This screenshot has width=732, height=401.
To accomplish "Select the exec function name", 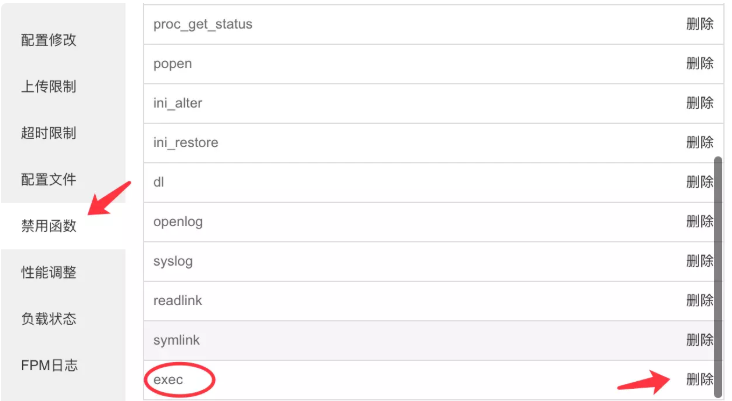I will pyautogui.click(x=167, y=380).
